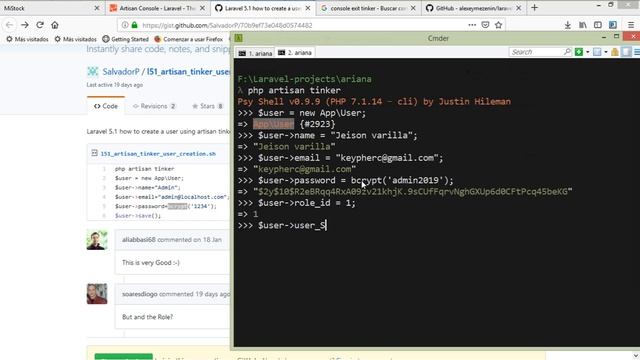
Task: Select the '2. ariana' console tab
Action: point(295,53)
